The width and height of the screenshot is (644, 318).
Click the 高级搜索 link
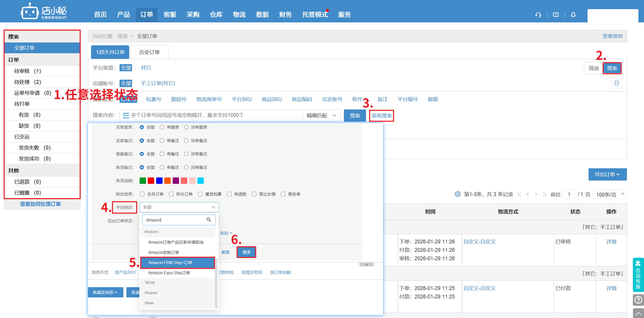382,116
